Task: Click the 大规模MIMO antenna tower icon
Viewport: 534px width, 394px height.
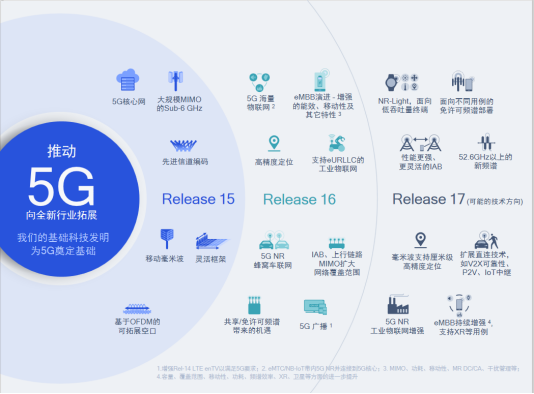Action: 175,81
